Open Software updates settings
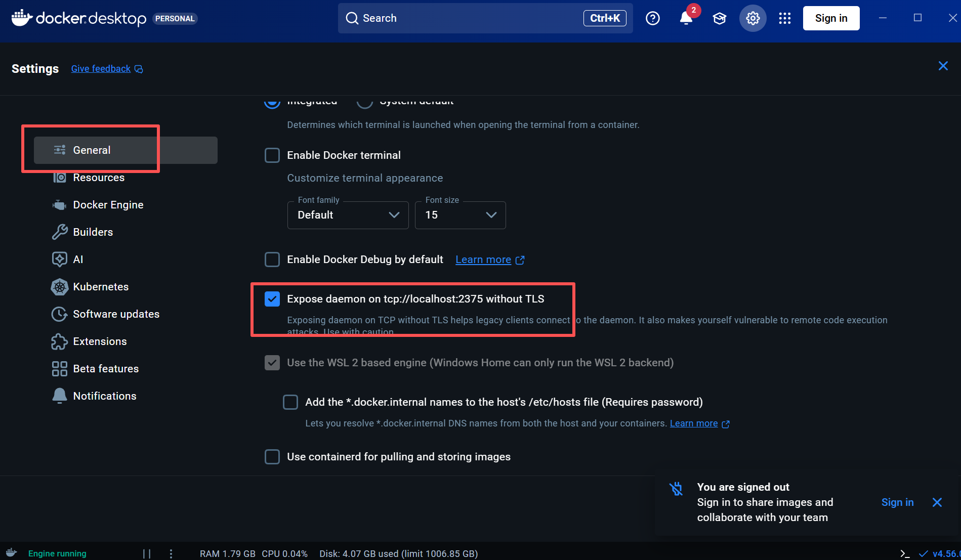Image resolution: width=961 pixels, height=560 pixels. (116, 314)
